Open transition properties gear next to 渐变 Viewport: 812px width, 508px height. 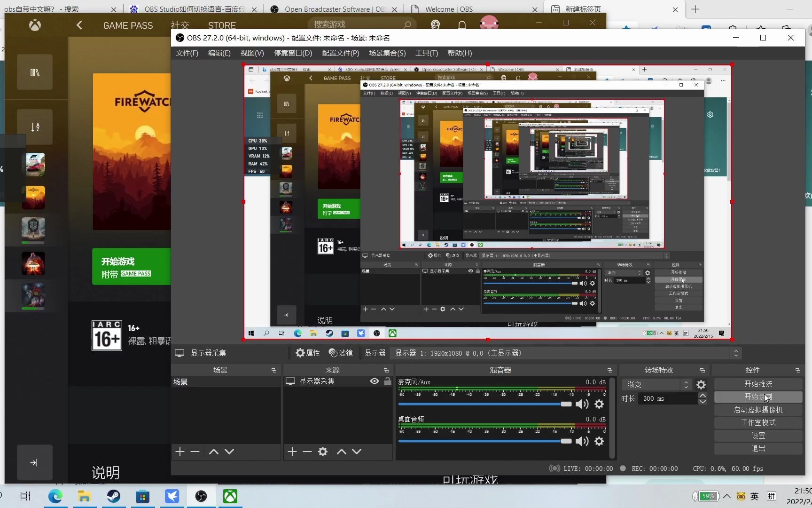click(701, 385)
